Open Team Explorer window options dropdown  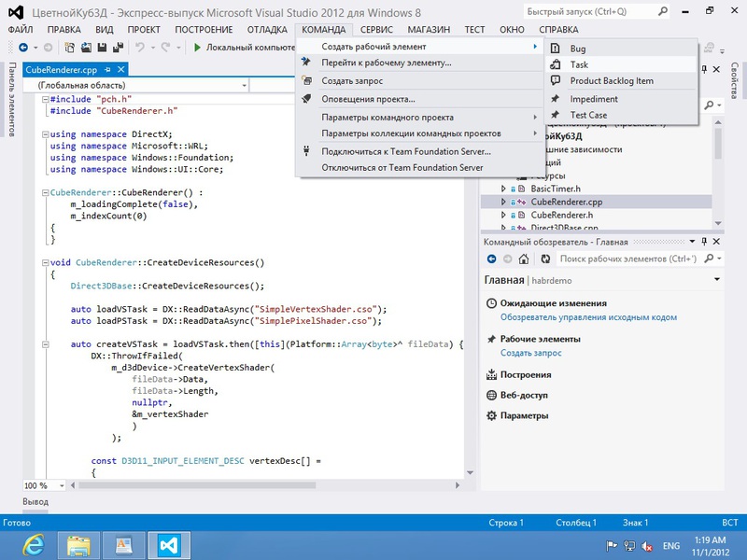tap(692, 242)
